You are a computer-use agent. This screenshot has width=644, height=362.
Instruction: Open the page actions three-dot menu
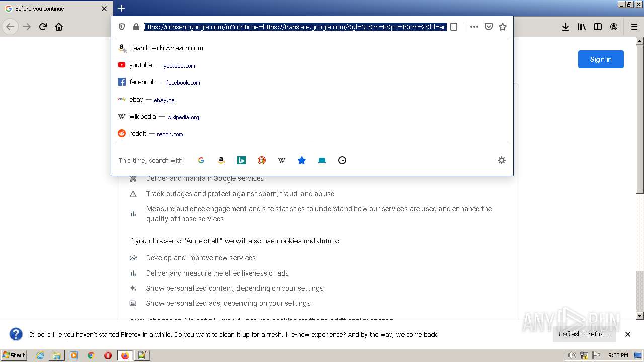474,27
